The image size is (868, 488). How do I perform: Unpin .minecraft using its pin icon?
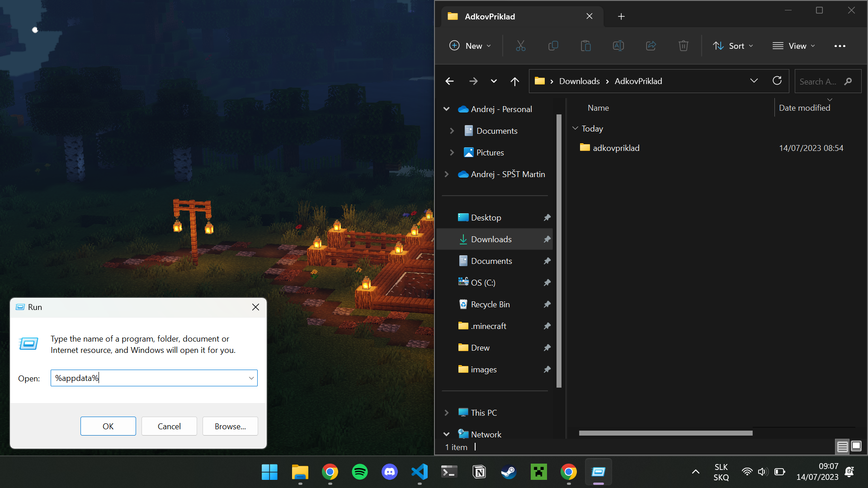coord(547,326)
